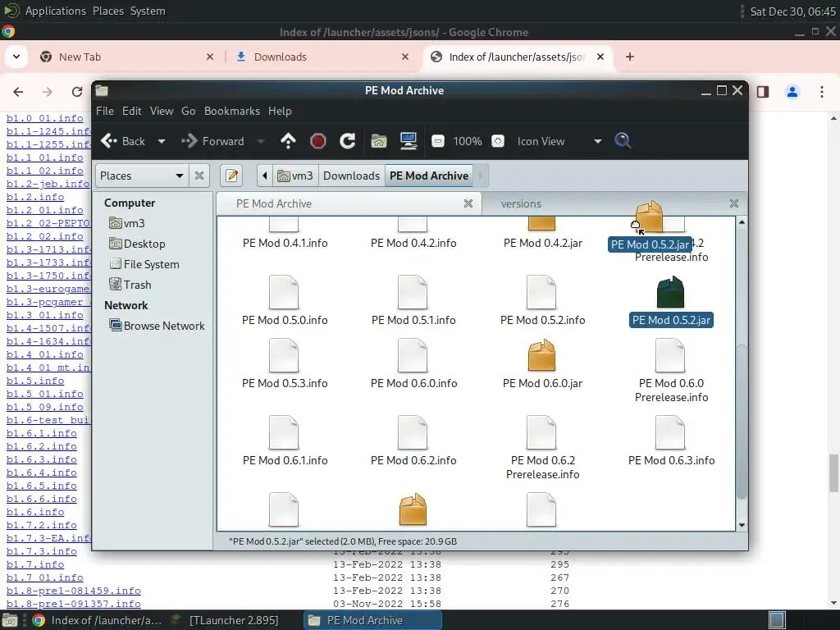Click the file list vertical scrollbar
The height and width of the screenshot is (630, 840).
point(742,373)
